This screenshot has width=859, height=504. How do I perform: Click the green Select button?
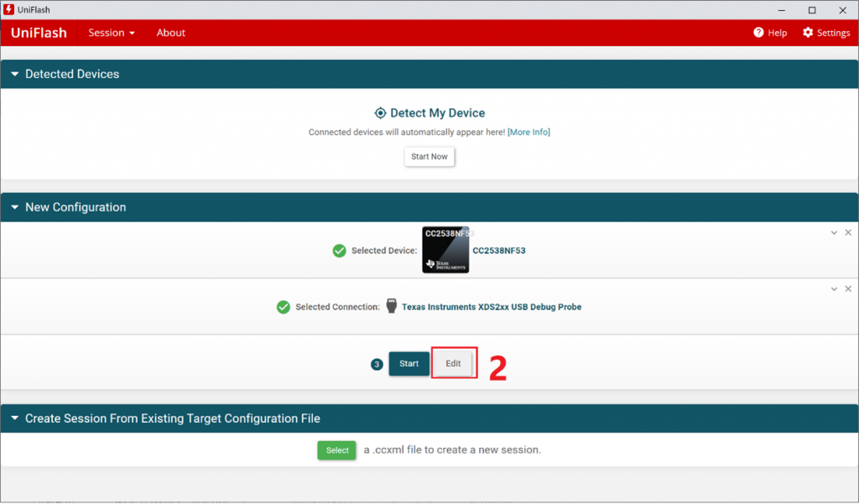[x=337, y=450]
